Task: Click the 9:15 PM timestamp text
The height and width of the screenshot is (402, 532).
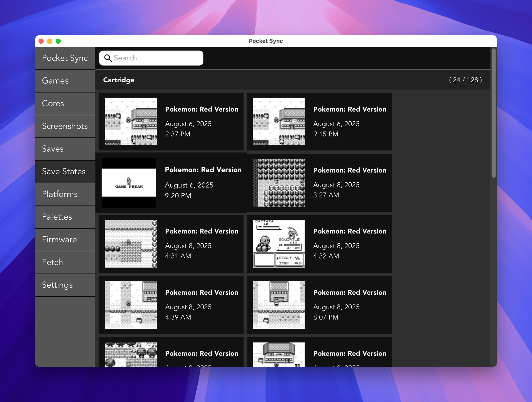Action: (326, 134)
